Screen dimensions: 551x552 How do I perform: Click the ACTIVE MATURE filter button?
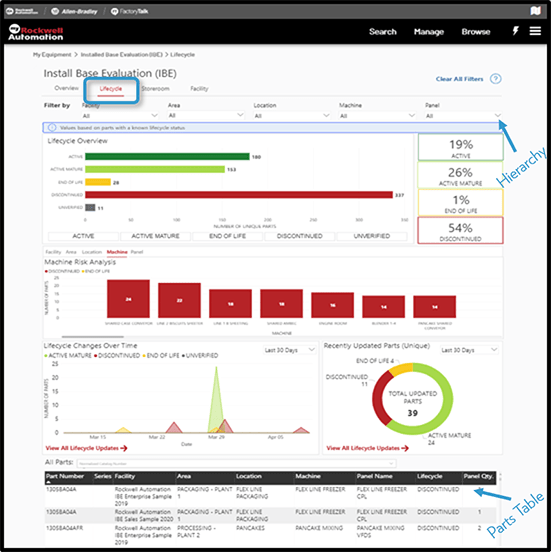(x=155, y=236)
